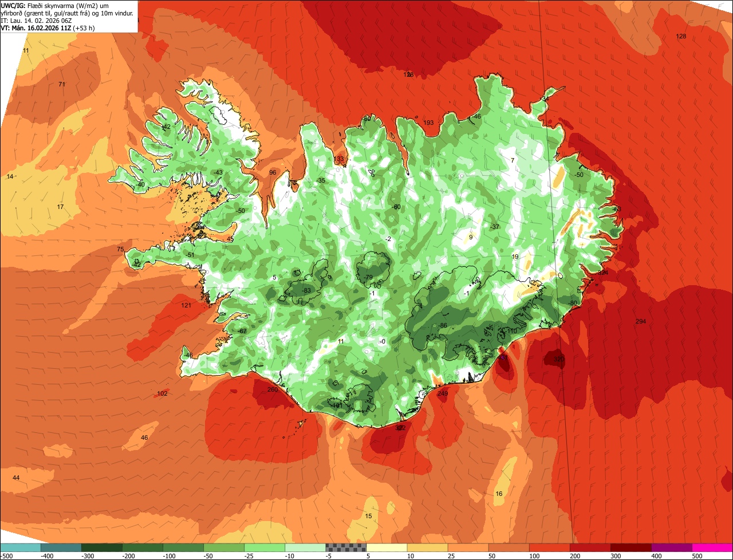Viewport: 733px width, 560px height.
Task: Click the '15' value near the bottom edge
Action: pos(368,516)
